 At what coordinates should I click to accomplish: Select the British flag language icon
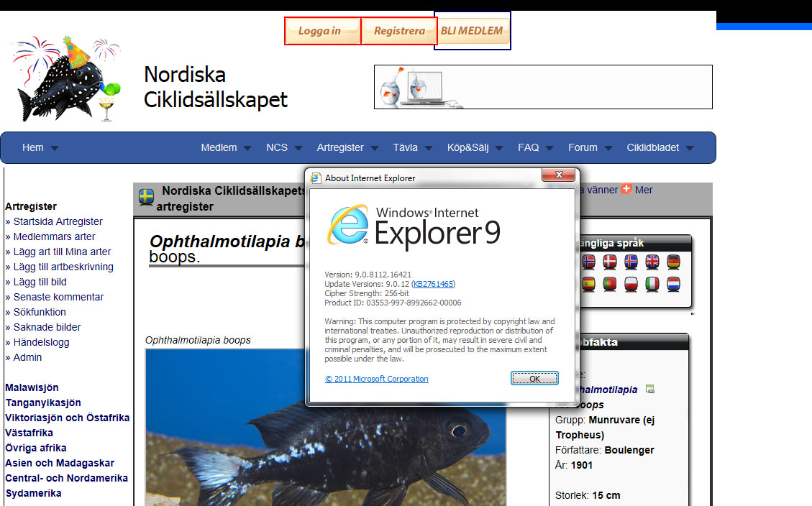pos(652,262)
